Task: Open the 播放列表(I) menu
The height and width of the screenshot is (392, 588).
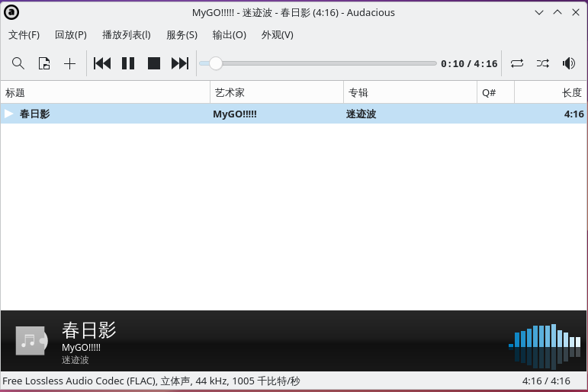Action: (127, 35)
